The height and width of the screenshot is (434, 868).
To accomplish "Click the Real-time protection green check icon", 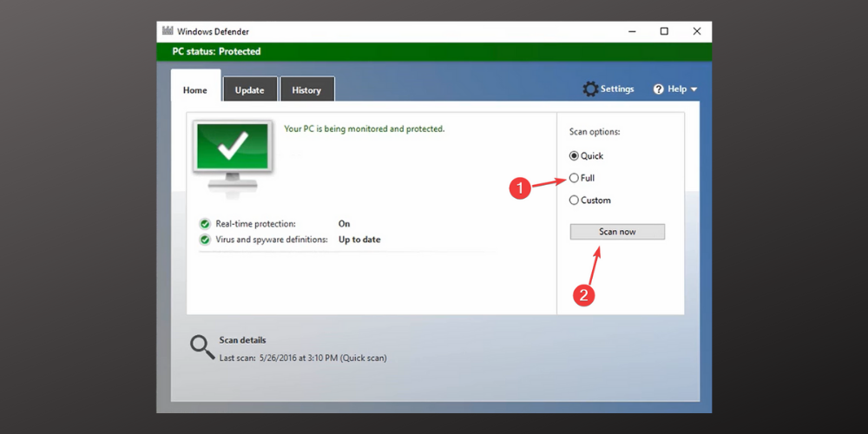I will click(205, 224).
